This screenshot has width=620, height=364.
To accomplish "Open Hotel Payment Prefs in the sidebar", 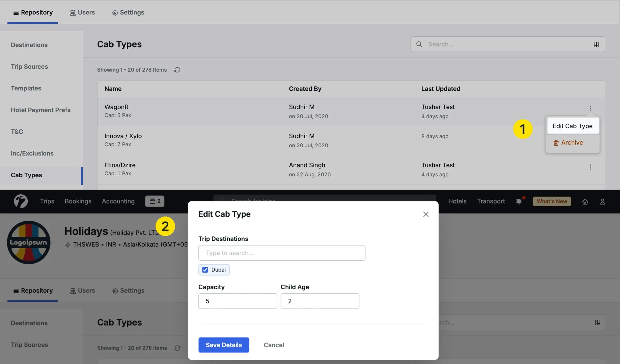I will click(41, 110).
